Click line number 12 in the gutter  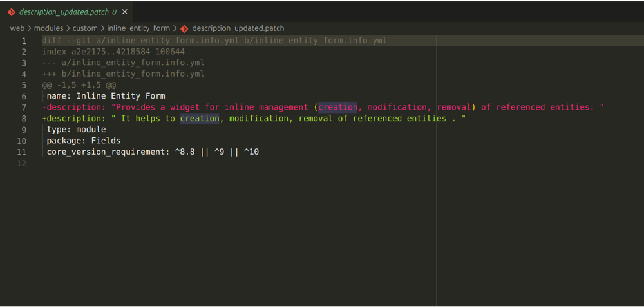[x=22, y=163]
